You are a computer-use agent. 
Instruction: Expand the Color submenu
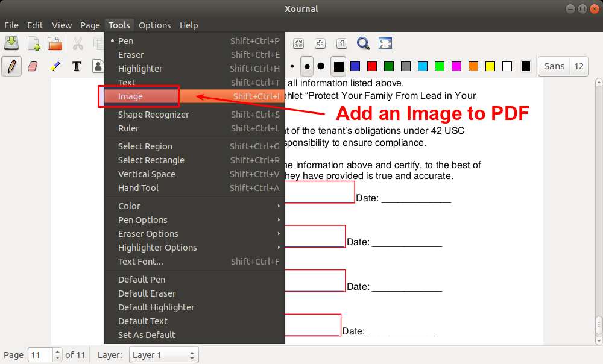194,206
